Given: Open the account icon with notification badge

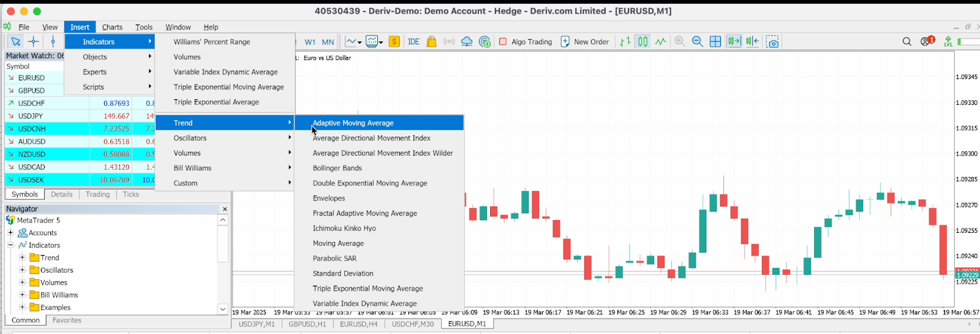Looking at the screenshot, I should (x=927, y=41).
